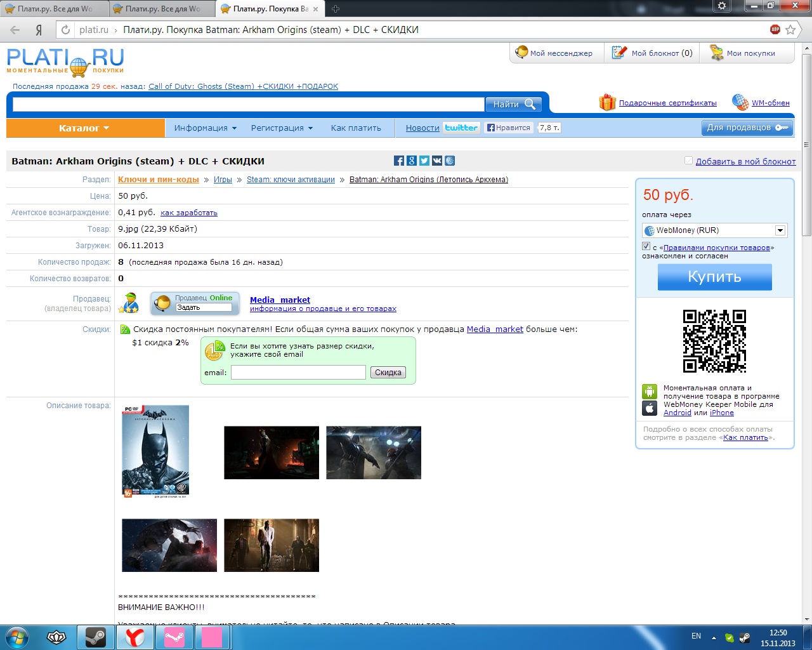Image resolution: width=812 pixels, height=650 pixels.
Task: Click the Найти search button
Action: pyautogui.click(x=513, y=104)
